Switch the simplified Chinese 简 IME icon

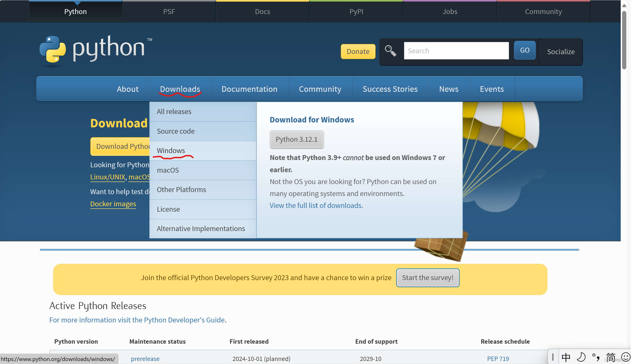click(x=611, y=357)
